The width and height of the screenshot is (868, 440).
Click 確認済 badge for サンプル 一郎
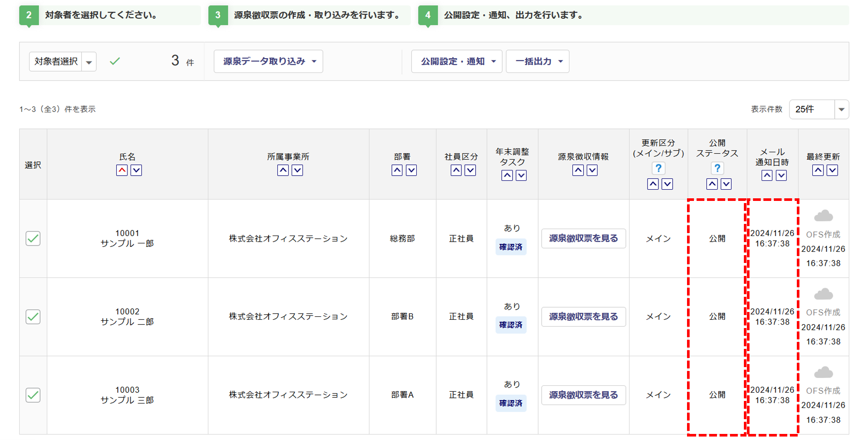tap(511, 247)
